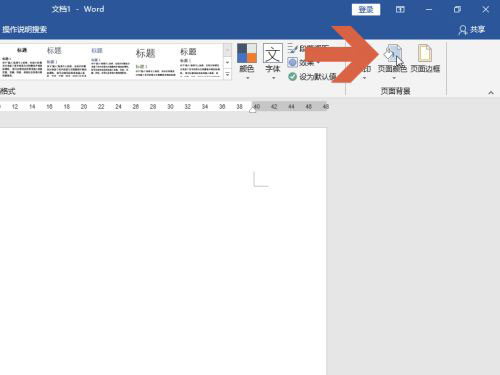Click the style gallery scroll-down arrow
This screenshot has width=500, height=375.
point(227,62)
